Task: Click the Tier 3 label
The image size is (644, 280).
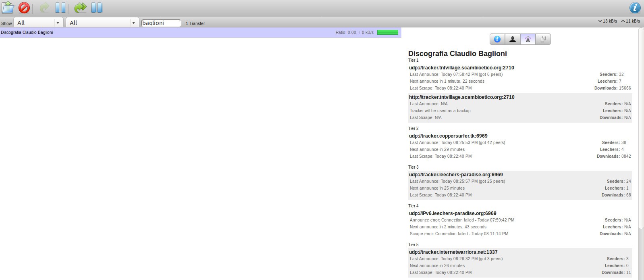Action: tap(413, 167)
